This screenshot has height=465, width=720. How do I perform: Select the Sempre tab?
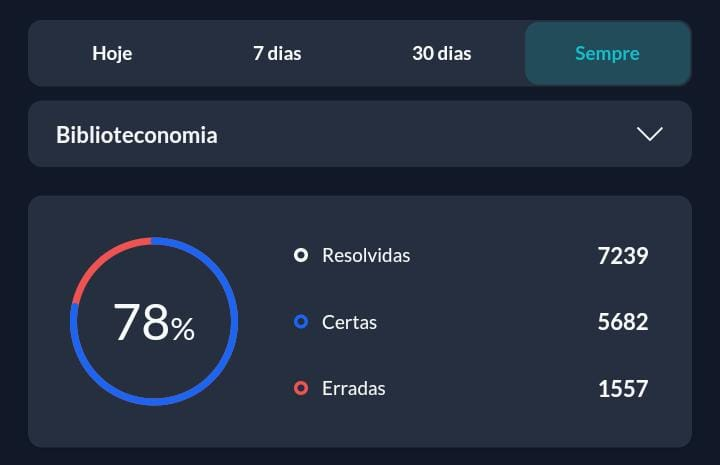pos(607,53)
